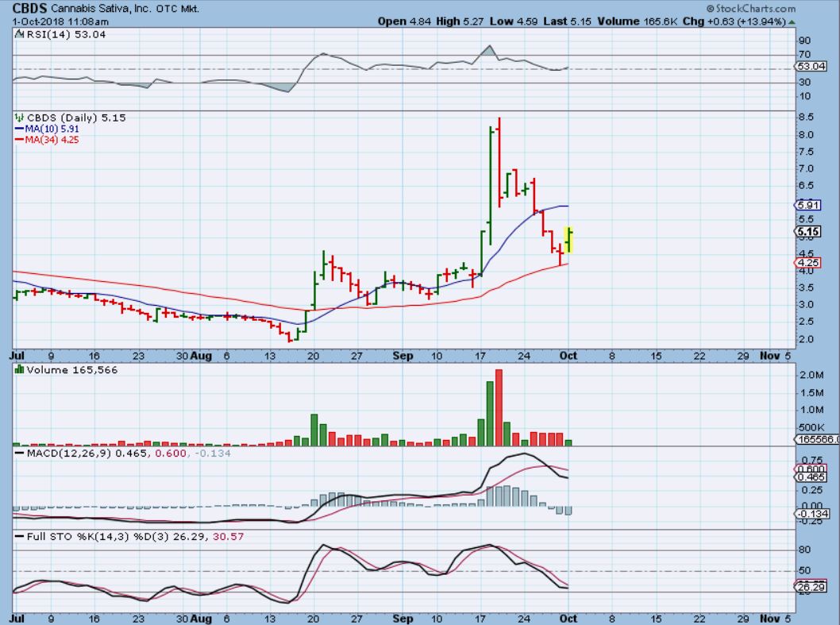Screen dimensions: 840x625
Task: Click the 'Chg +0.63 (+13.94%)' value
Action: click(734, 21)
